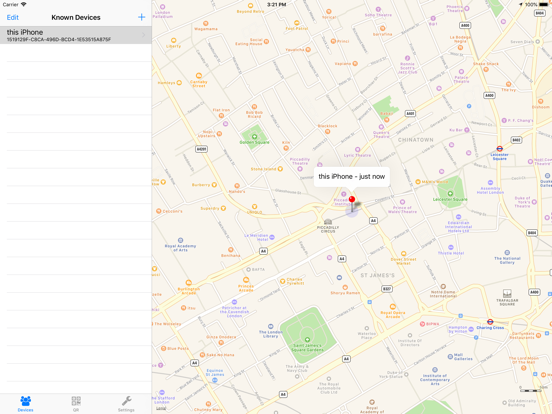Tap the Le Méridien Hotel marker

point(272,238)
